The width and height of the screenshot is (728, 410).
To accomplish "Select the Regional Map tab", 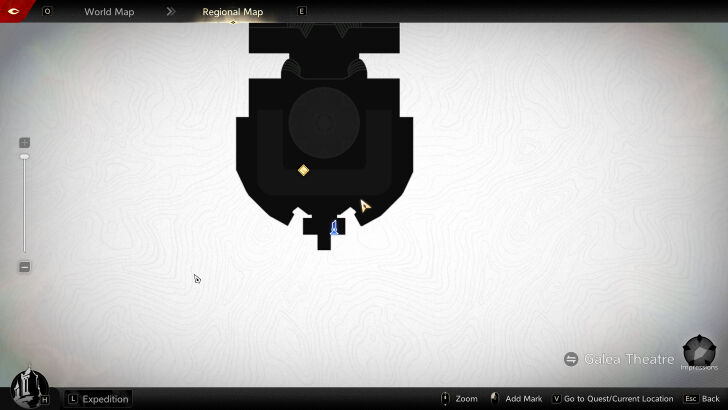I will pos(233,12).
